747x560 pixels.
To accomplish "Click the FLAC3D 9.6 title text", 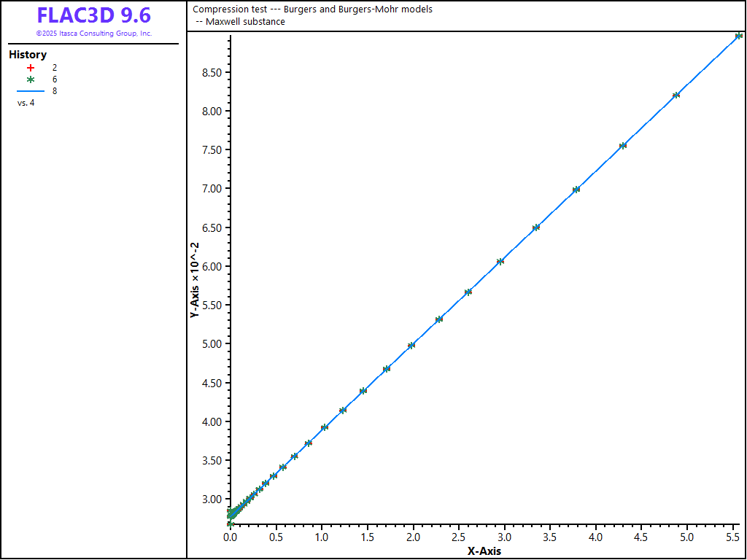I will tap(94, 16).
